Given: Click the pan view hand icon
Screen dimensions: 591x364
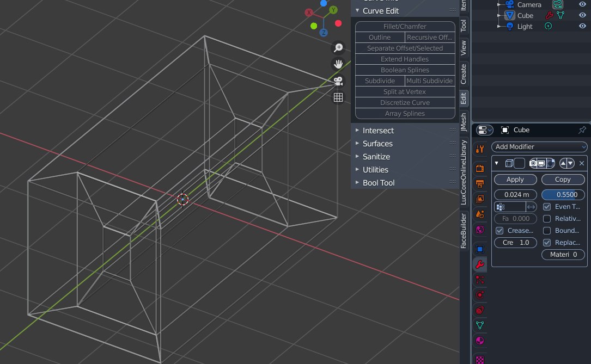Looking at the screenshot, I should pyautogui.click(x=338, y=64).
